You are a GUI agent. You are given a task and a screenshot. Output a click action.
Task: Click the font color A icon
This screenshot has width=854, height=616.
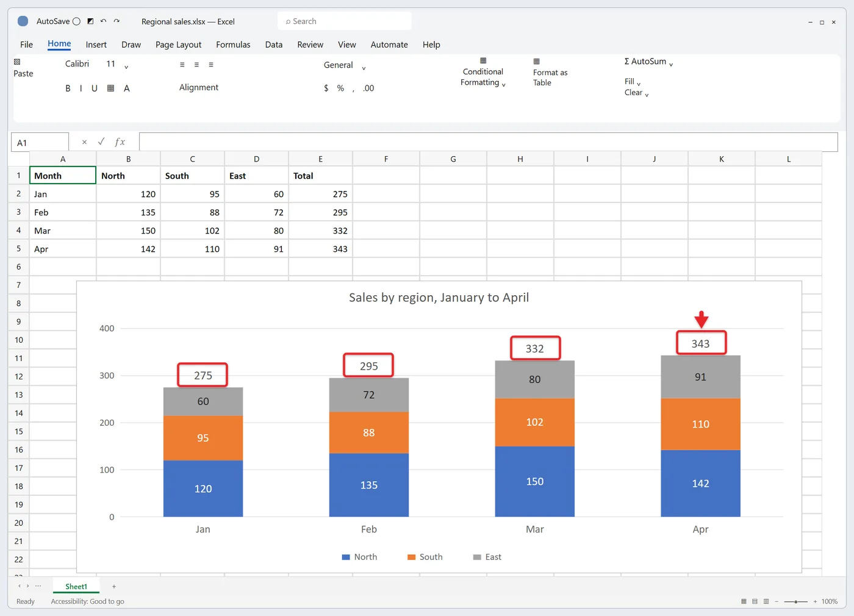coord(127,88)
